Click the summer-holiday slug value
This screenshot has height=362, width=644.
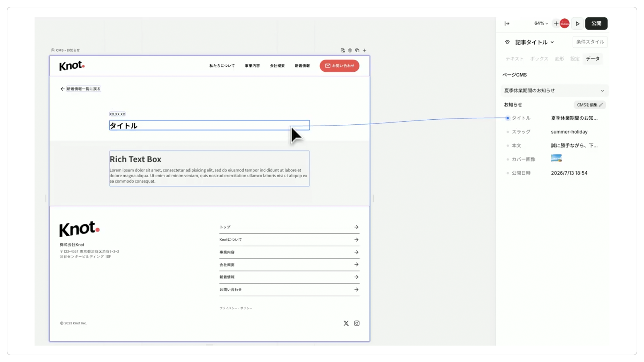coord(569,132)
